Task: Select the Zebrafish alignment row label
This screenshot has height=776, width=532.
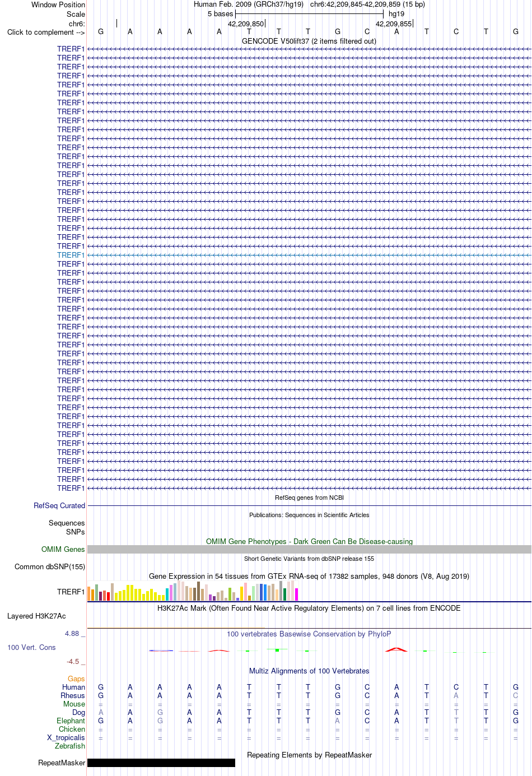Action: 70,746
